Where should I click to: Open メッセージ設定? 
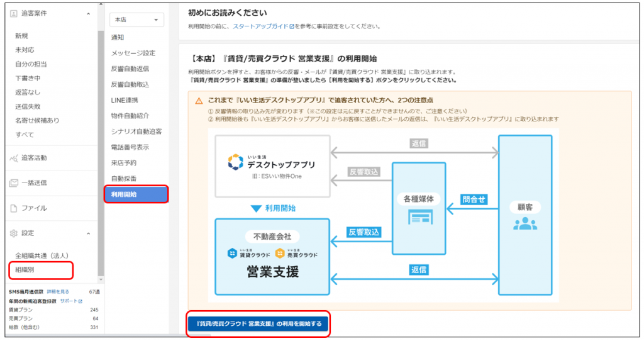pos(133,53)
